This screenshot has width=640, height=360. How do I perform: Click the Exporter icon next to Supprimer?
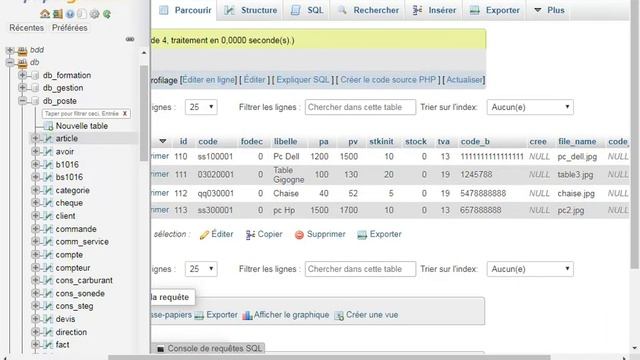point(362,235)
